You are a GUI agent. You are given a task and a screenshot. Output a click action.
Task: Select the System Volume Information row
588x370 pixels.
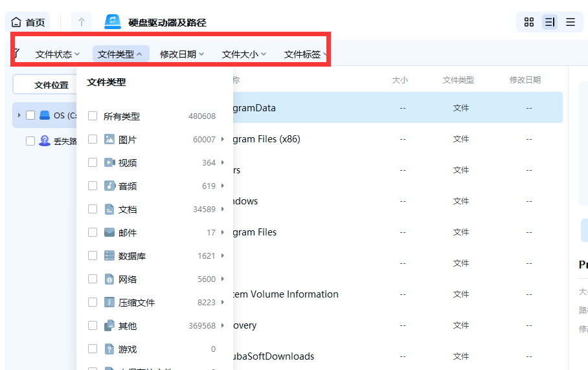[398, 294]
